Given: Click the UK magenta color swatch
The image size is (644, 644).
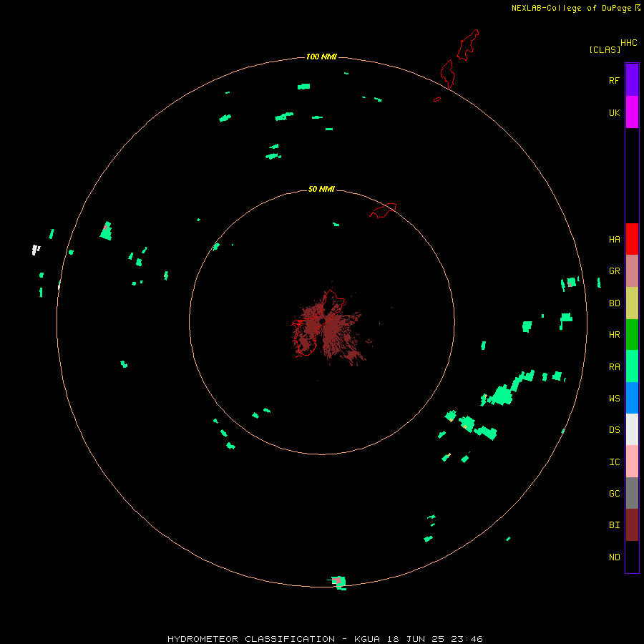Looking at the screenshot, I should point(632,112).
